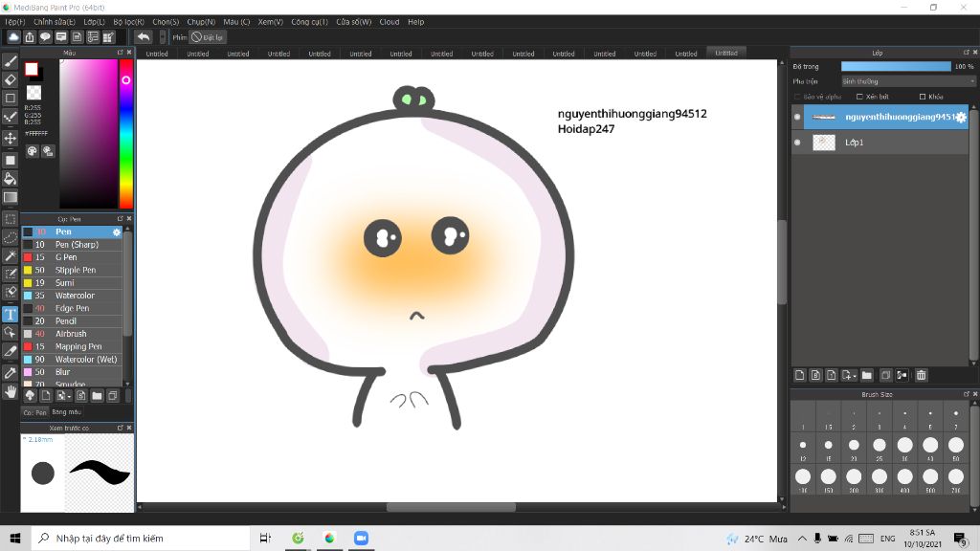Select the Eraser tool
This screenshot has width=980, height=551.
[x=10, y=79]
